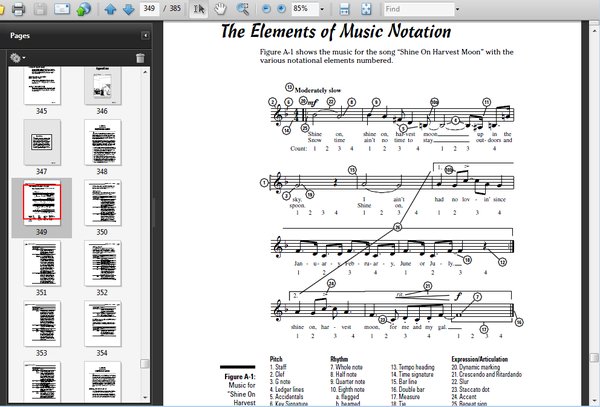Open page thumbnail 345
Image resolution: width=600 pixels, height=407 pixels.
42,86
